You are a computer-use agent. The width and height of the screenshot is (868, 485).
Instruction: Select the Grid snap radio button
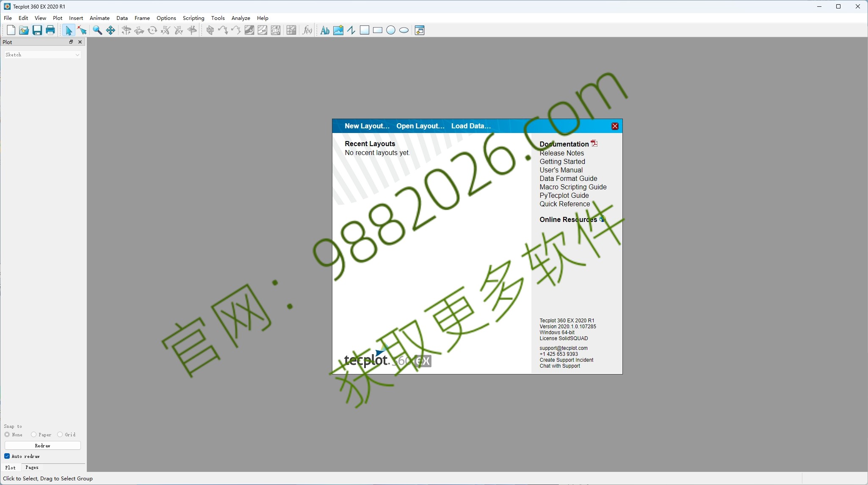coord(60,435)
